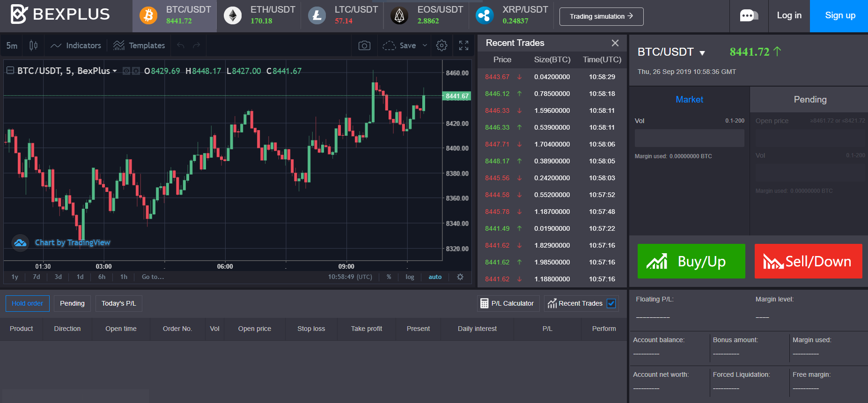Select the LTC/USDT 57.14 ticker
Image resolution: width=868 pixels, height=403 pixels.
point(342,15)
